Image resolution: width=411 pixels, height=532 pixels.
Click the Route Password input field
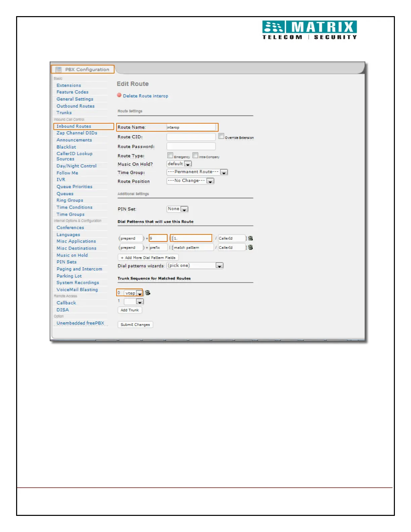pyautogui.click(x=191, y=146)
